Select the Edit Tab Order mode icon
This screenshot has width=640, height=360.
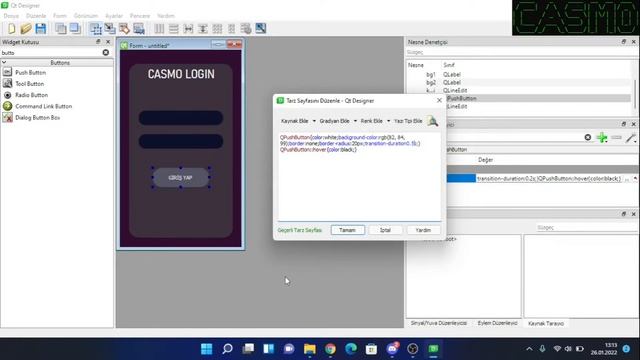(139, 28)
